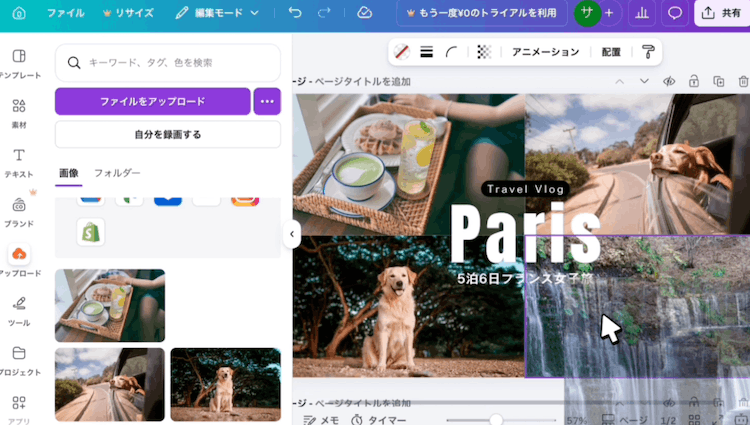The height and width of the screenshot is (425, 750).
Task: Open the ファイル menu
Action: tap(66, 13)
